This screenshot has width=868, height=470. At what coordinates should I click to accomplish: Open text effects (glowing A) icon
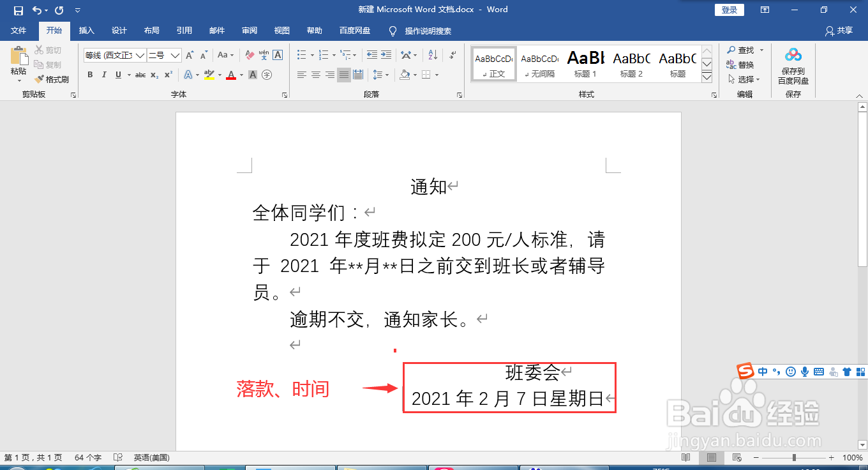pyautogui.click(x=189, y=75)
